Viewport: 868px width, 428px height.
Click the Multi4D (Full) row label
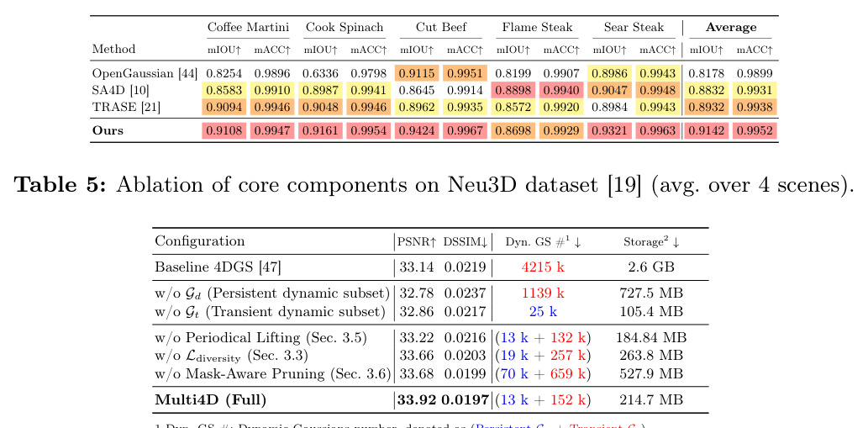pos(210,399)
